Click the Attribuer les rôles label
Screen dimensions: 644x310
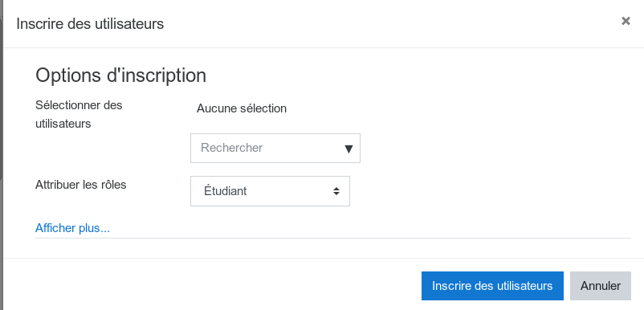click(x=81, y=185)
